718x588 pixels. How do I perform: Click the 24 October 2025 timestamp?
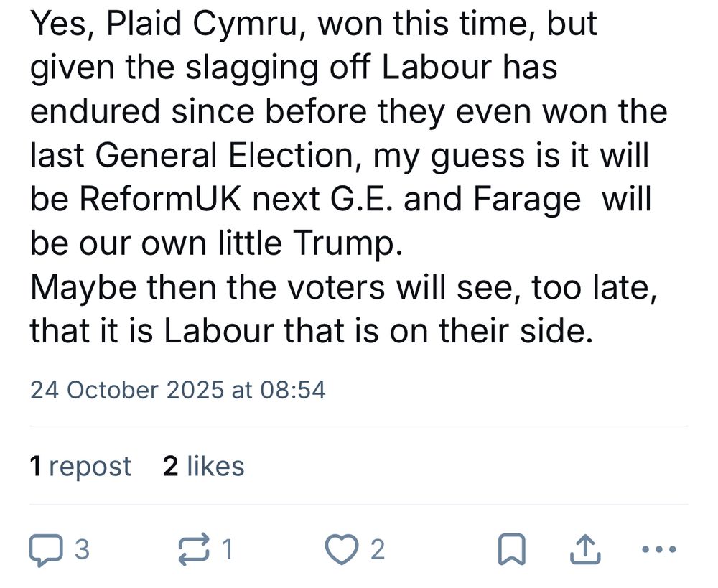pos(177,390)
